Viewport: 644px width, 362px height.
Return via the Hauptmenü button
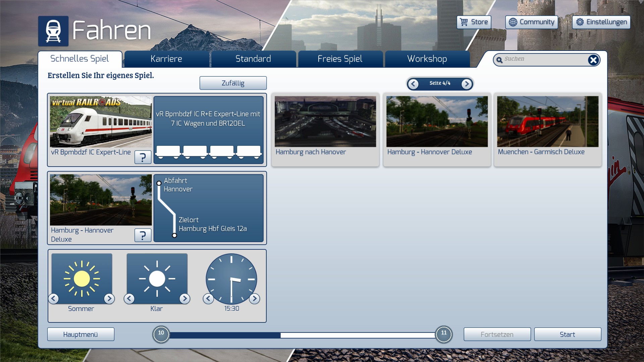click(80, 334)
